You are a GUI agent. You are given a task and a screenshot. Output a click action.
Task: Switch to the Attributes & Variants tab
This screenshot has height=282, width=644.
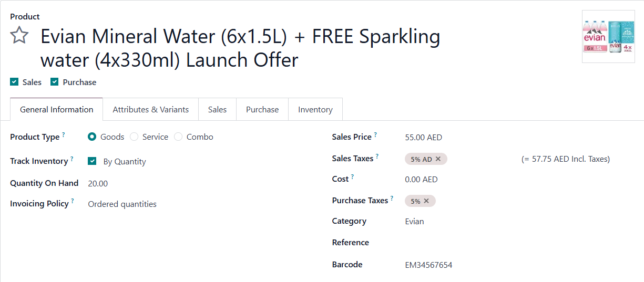151,110
